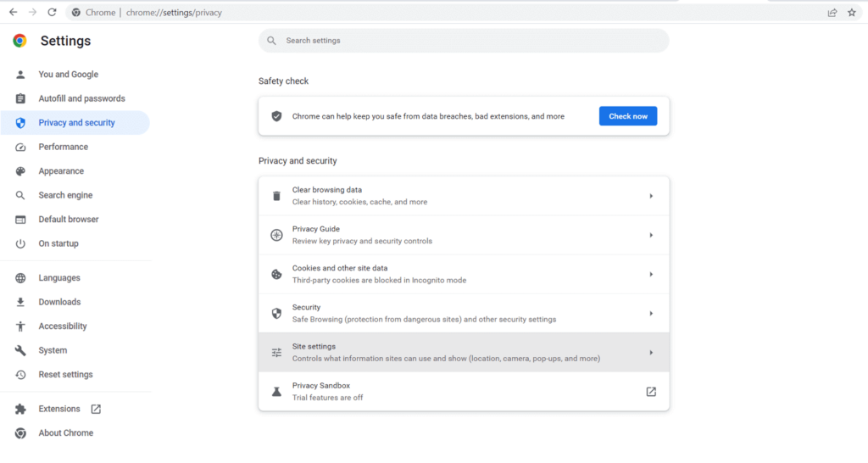Open About Chrome page
This screenshot has width=868, height=463.
click(x=75, y=433)
